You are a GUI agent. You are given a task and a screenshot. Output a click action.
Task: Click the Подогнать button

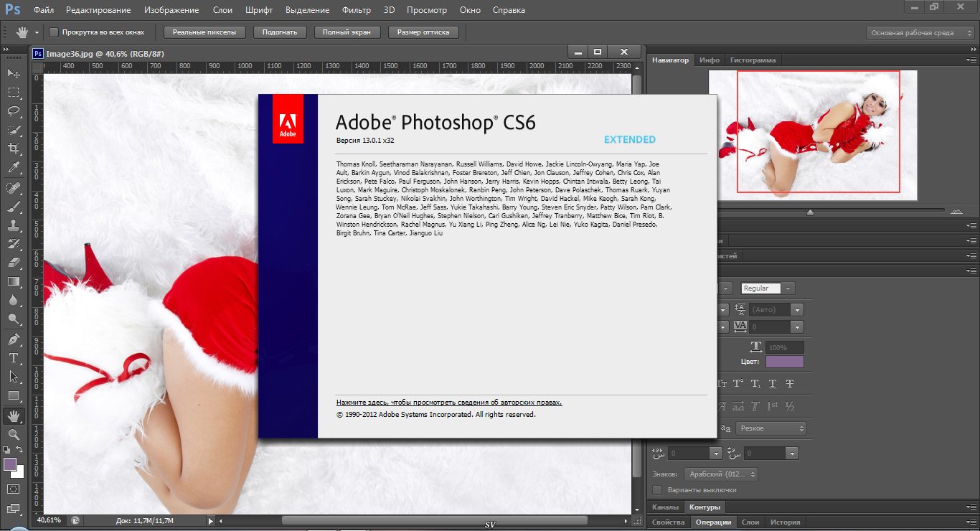coord(280,32)
